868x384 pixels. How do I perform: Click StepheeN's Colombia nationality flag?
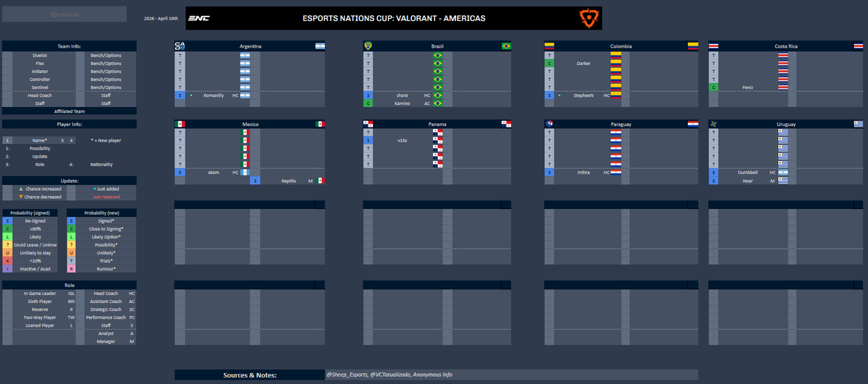pos(615,95)
